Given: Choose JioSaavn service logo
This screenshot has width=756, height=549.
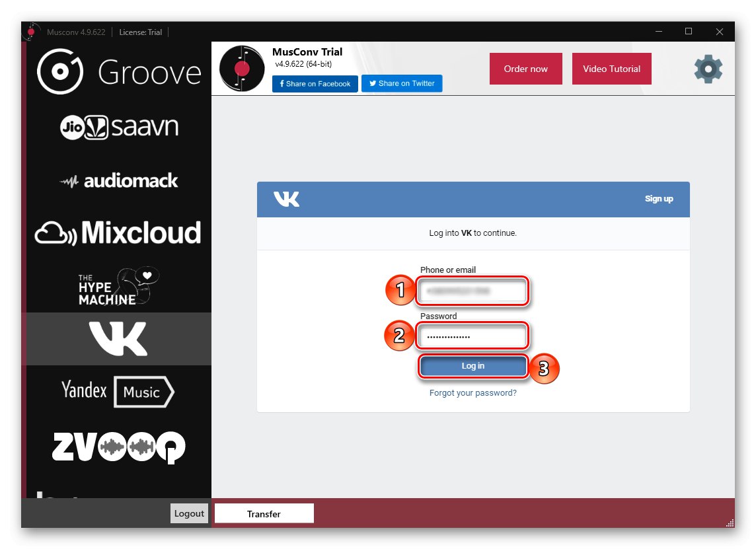Looking at the screenshot, I should point(119,128).
